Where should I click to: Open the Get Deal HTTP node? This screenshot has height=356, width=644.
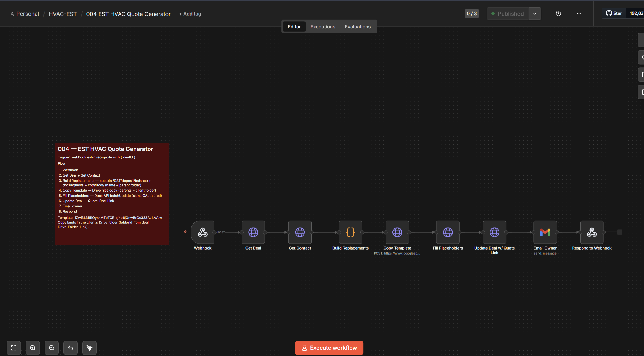click(x=253, y=232)
